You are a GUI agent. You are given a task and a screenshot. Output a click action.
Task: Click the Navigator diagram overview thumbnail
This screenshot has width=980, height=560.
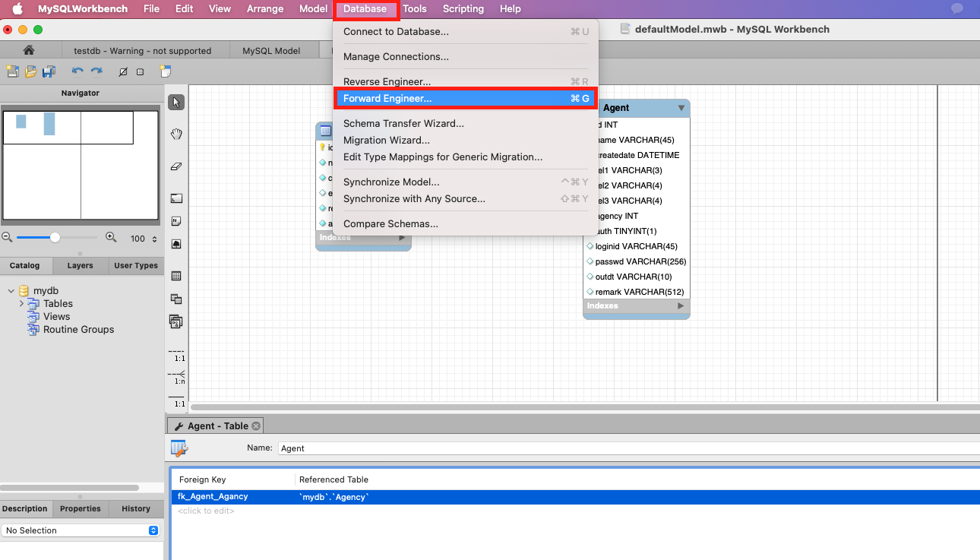(x=81, y=166)
